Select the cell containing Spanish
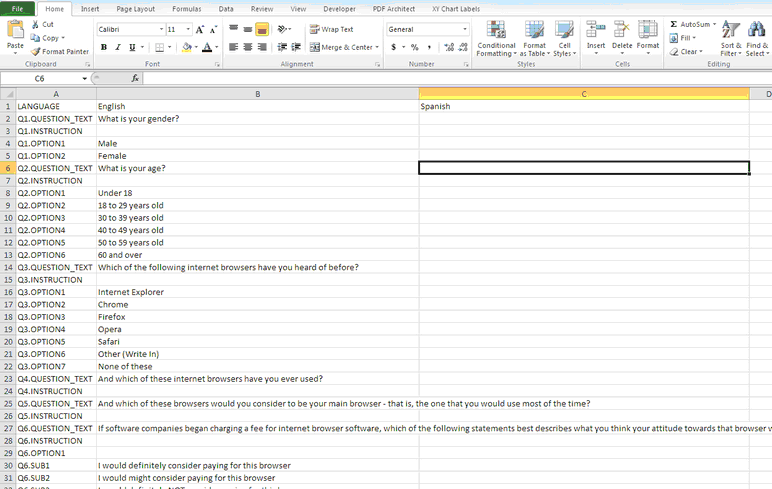Viewport: 772px width, 489px height. [584, 106]
